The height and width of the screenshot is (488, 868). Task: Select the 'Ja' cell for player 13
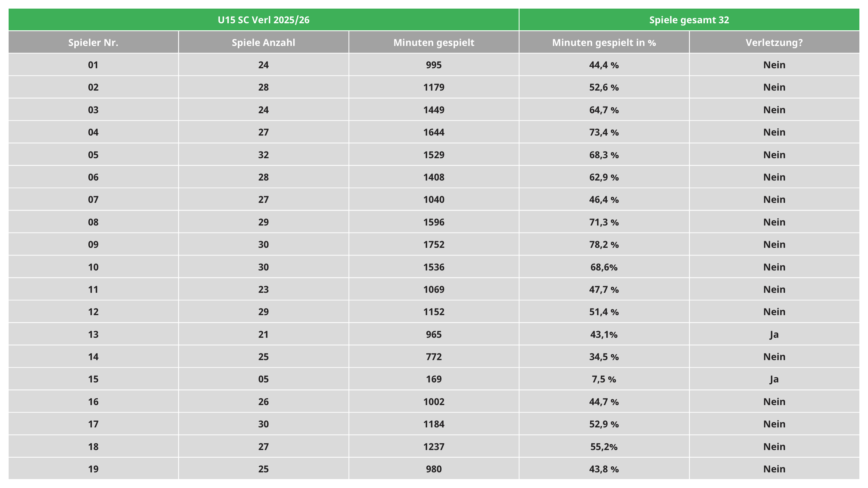774,334
